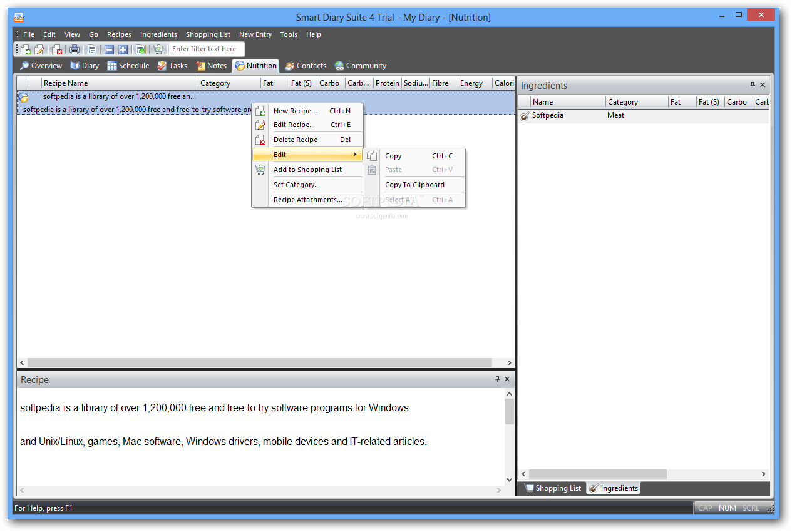This screenshot has width=792, height=532.
Task: Click the cart icon beside Add to Shopping List
Action: (x=260, y=170)
